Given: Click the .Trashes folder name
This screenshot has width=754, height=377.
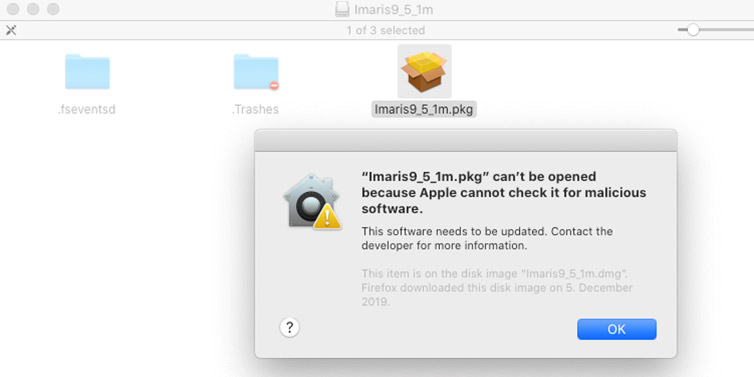Looking at the screenshot, I should [255, 110].
